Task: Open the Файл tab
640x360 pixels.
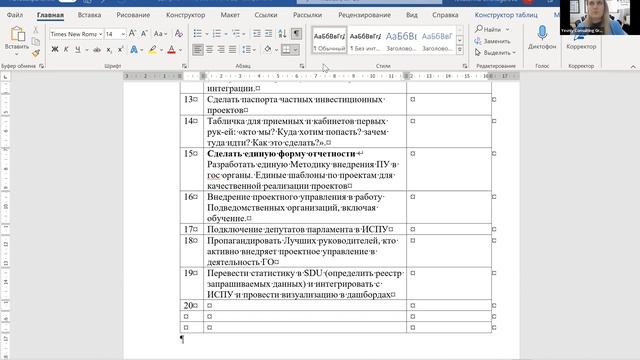Action: click(x=15, y=15)
